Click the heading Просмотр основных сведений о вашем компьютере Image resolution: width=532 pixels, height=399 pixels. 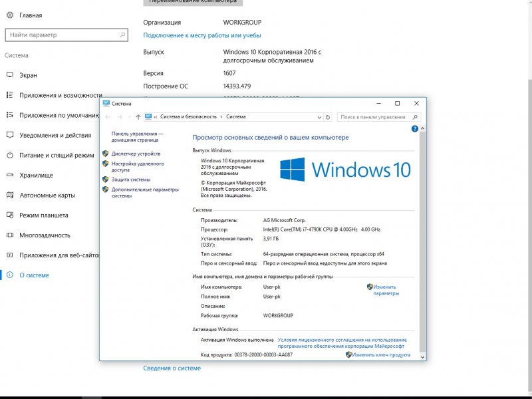click(271, 138)
